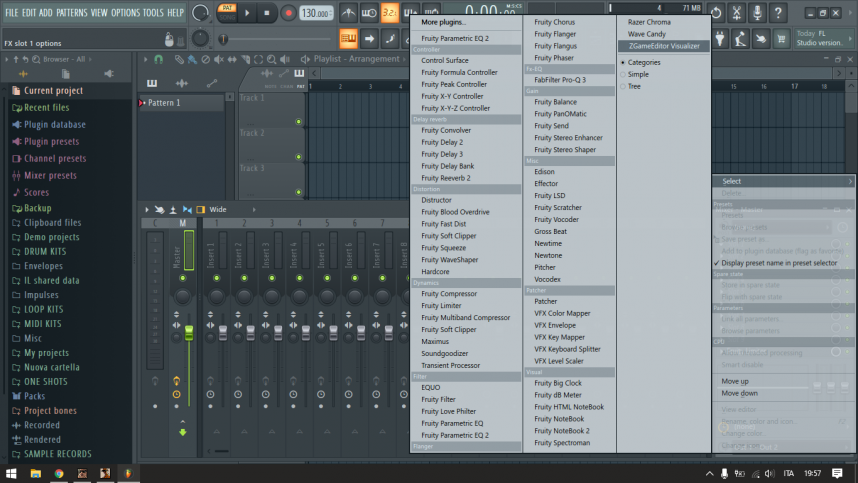Select the playlist paint brush tool
Screen dimensions: 858x483
pos(192,59)
